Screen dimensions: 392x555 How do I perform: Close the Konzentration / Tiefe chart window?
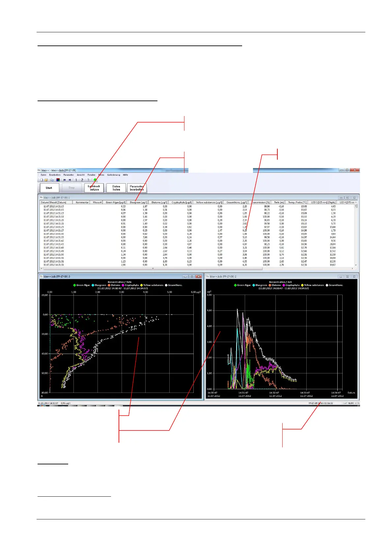pyautogui.click(x=198, y=277)
